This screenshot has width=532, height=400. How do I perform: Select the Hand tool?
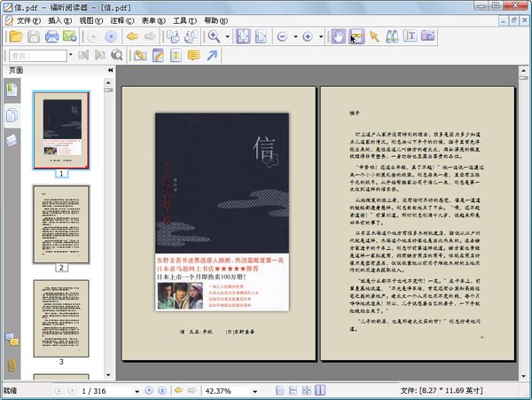point(338,36)
